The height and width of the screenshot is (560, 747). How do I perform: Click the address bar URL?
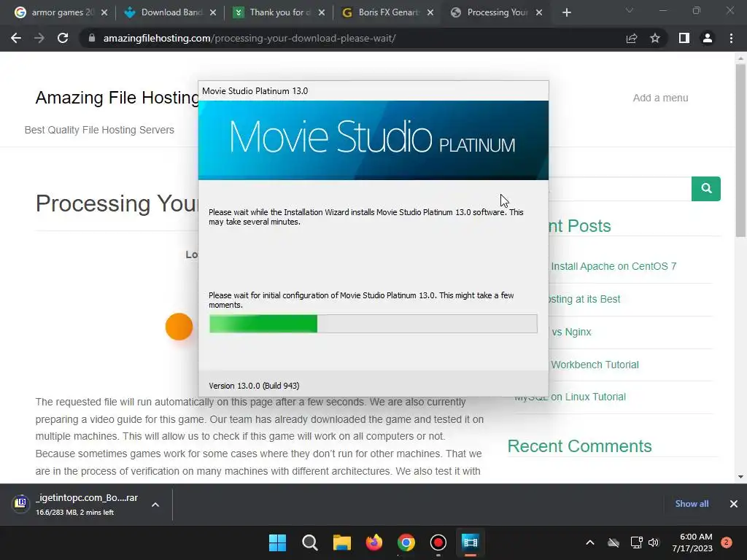point(249,38)
